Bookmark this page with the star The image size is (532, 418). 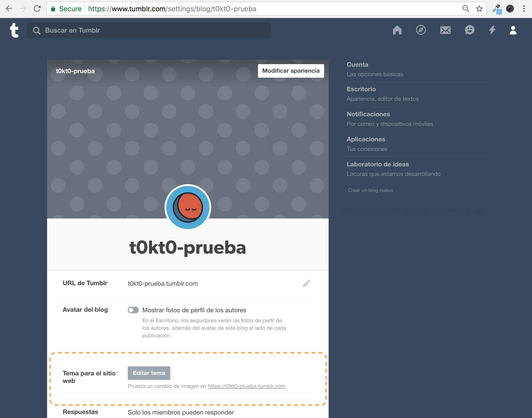[x=479, y=9]
